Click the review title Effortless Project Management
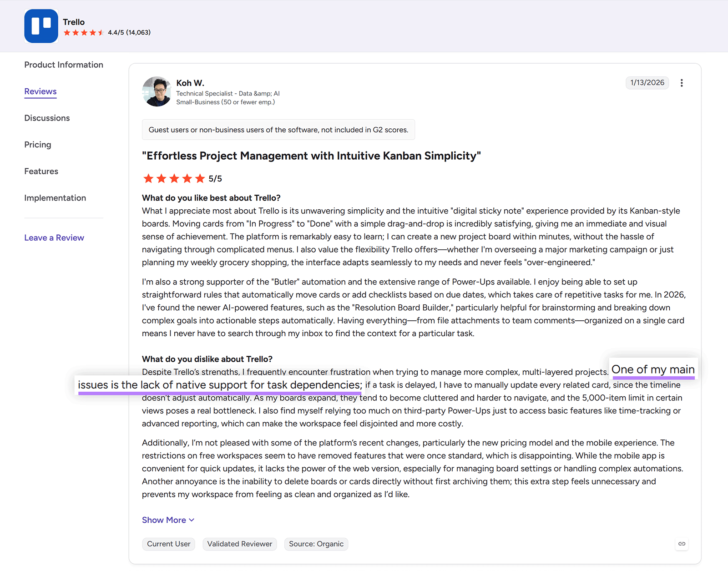This screenshot has height=581, width=728. [x=311, y=156]
